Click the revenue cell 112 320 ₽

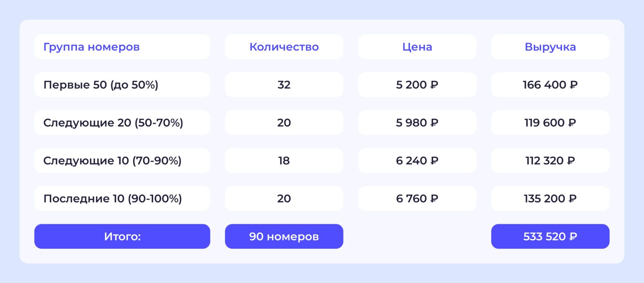[x=550, y=161]
